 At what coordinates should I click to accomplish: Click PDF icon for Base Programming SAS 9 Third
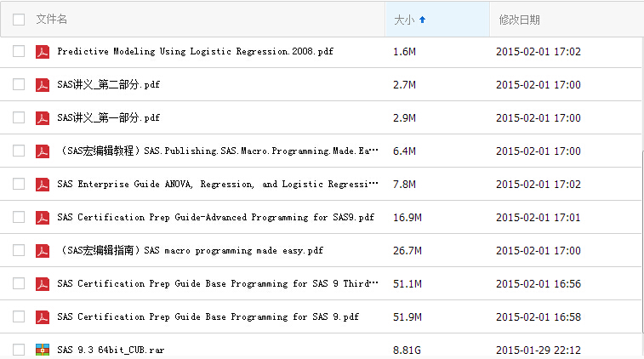pos(43,284)
